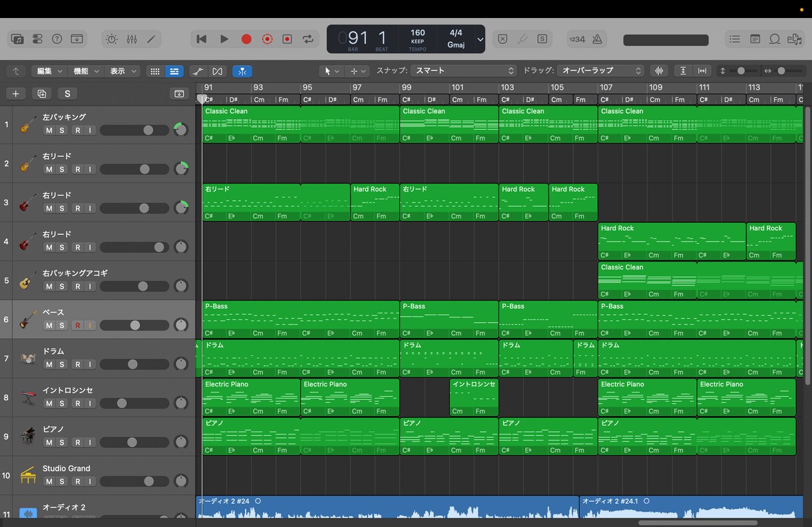Click the 4/4 time signature
This screenshot has height=527, width=812.
(456, 33)
